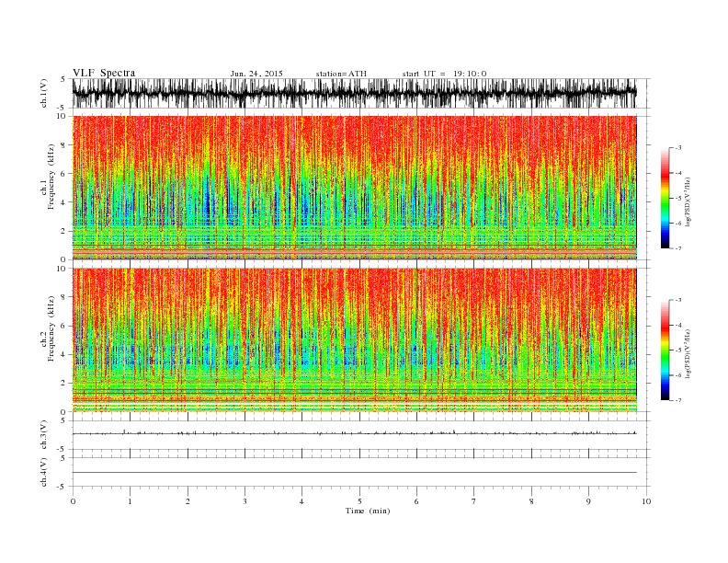Click the "-6" tick on ch.2 color bar
728x563 pixels.
677,375
